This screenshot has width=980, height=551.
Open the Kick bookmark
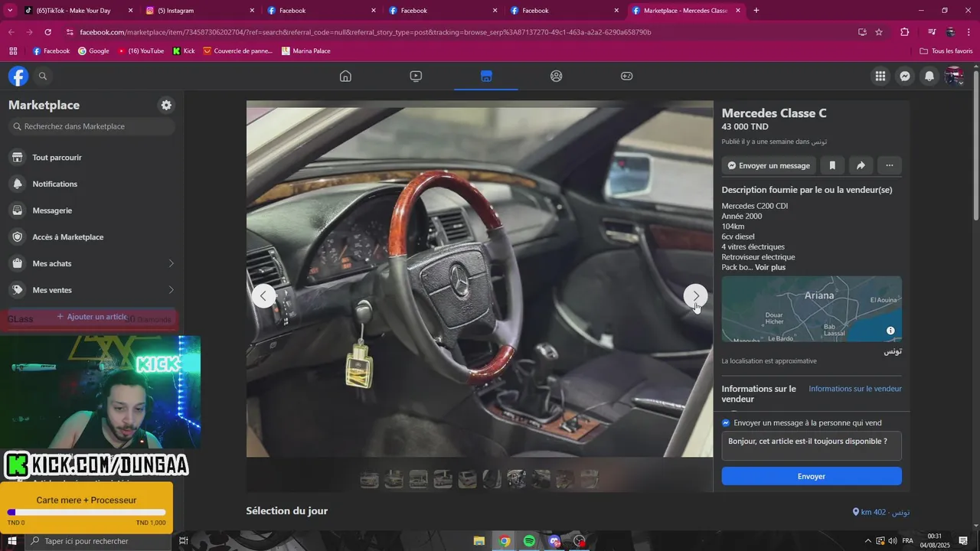184,51
